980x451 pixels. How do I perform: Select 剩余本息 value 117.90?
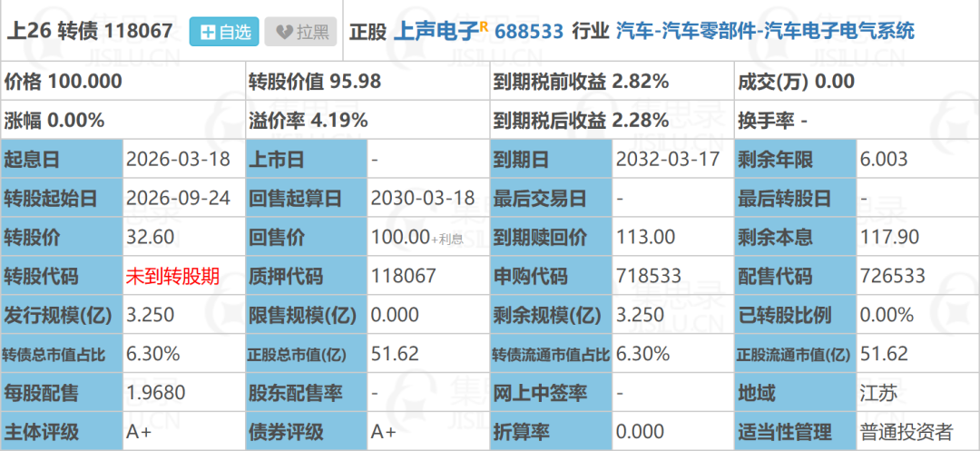pos(889,237)
